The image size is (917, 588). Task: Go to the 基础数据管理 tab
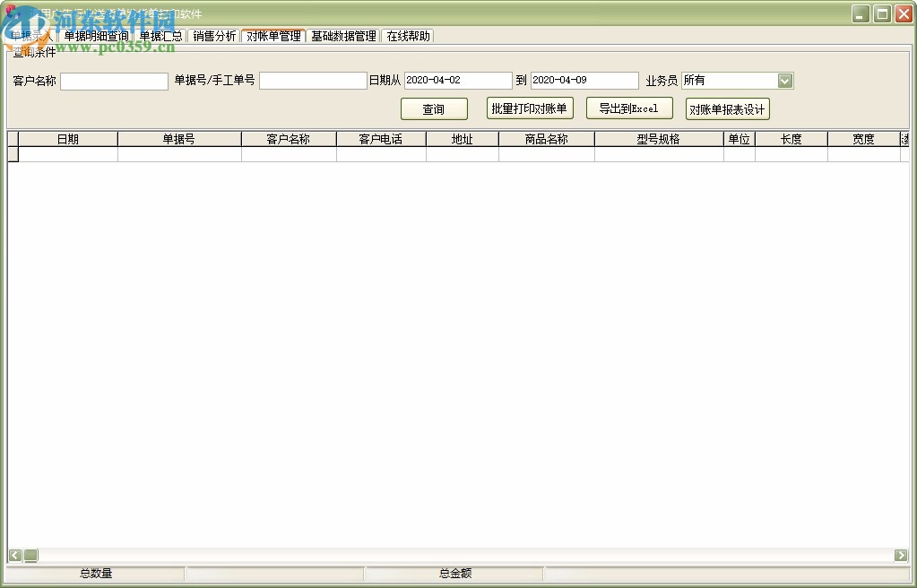point(343,36)
